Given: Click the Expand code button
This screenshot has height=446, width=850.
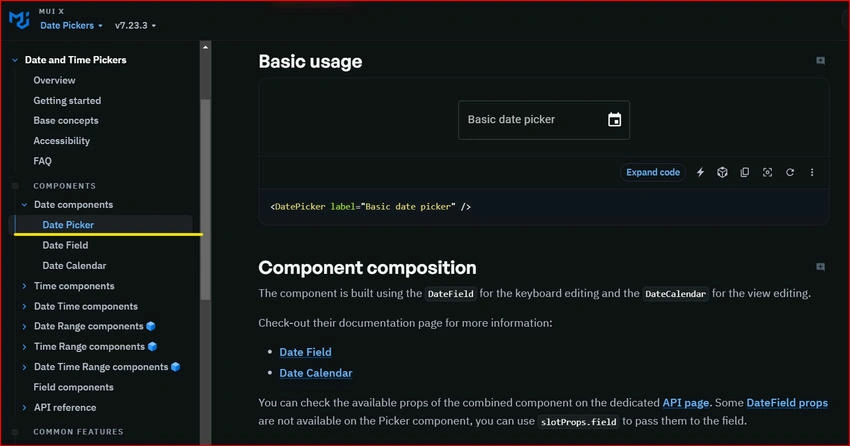Looking at the screenshot, I should [x=653, y=172].
